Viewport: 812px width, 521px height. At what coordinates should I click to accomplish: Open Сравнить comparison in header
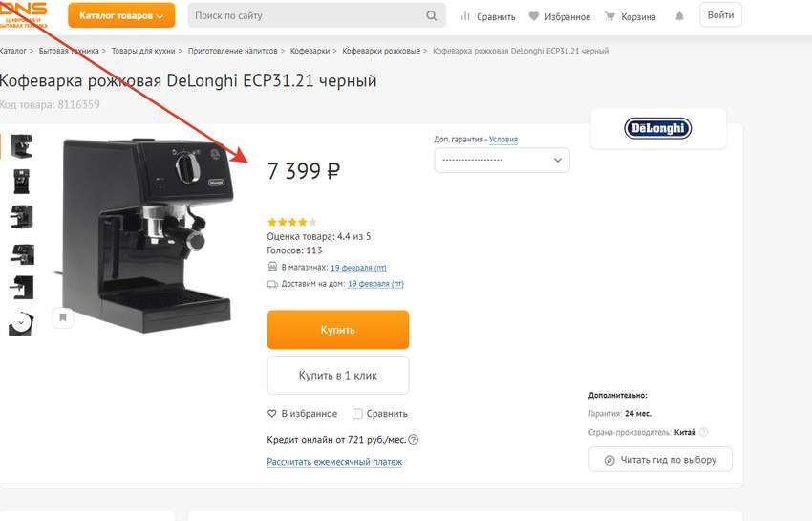488,16
